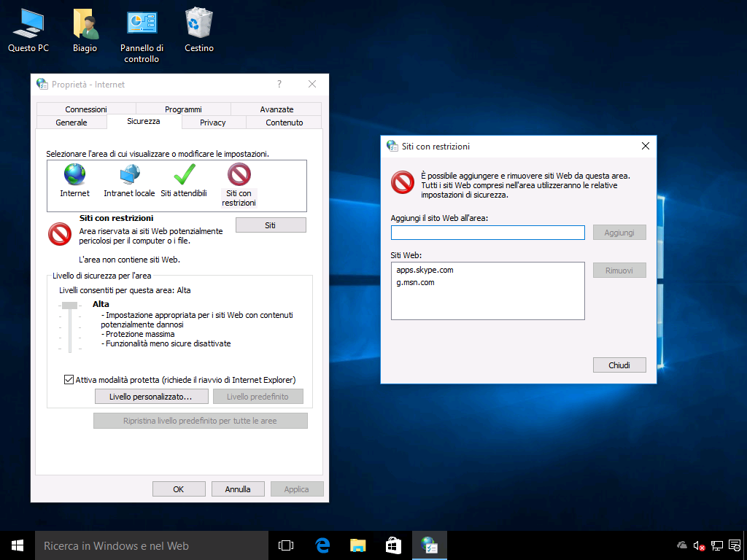Open the Windows Store taskbar icon
The width and height of the screenshot is (747, 560).
coord(393,545)
